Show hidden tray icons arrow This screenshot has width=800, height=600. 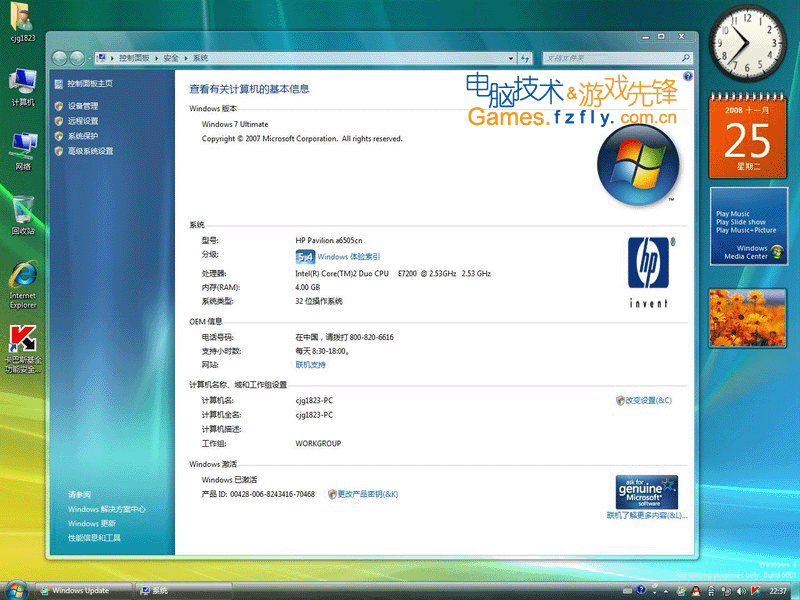[666, 592]
